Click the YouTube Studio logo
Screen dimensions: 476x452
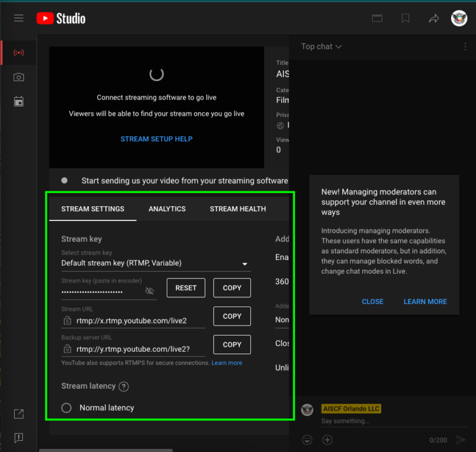tap(61, 19)
